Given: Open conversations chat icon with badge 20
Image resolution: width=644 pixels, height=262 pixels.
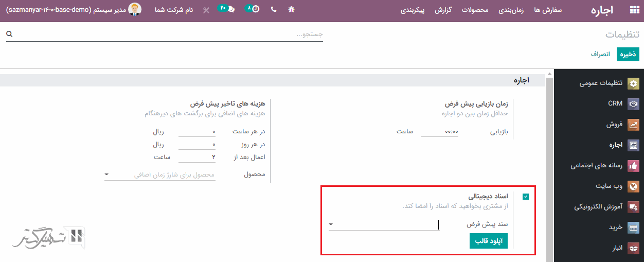Looking at the screenshot, I should coord(226,9).
